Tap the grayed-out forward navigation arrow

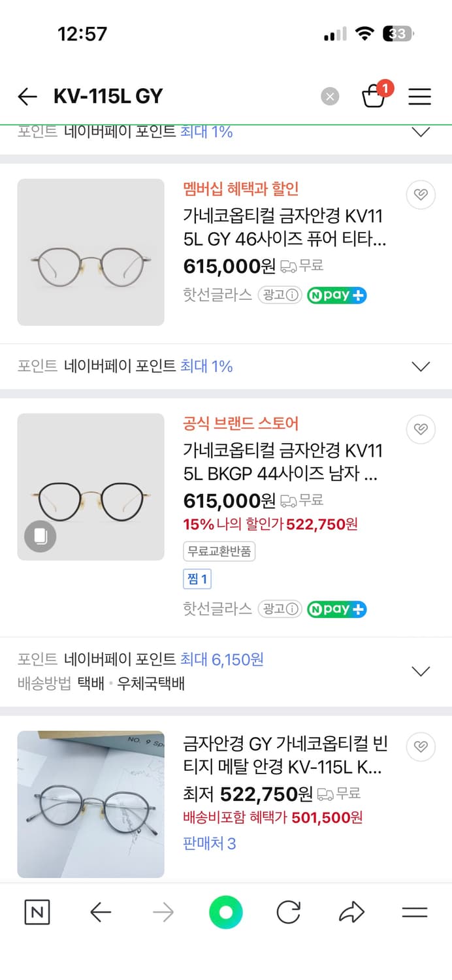(163, 913)
